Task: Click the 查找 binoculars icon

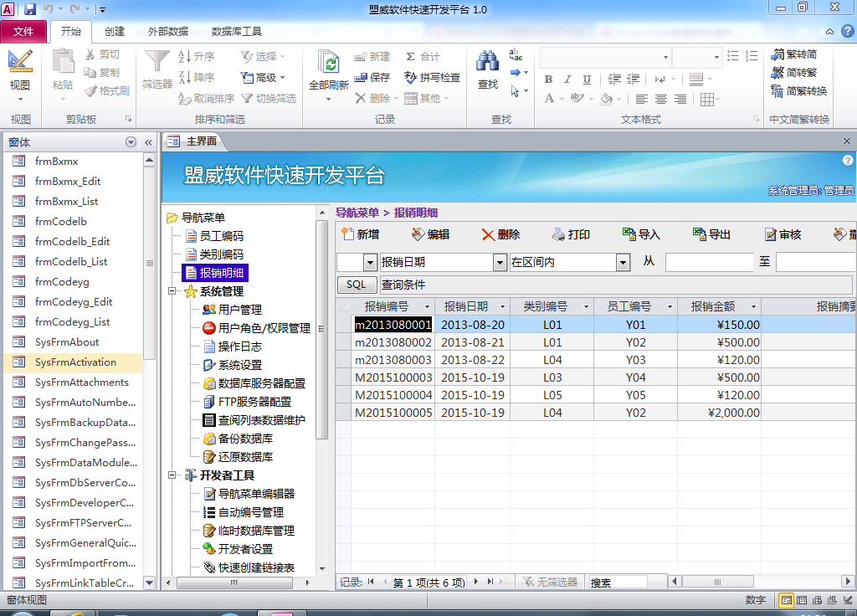Action: [487, 62]
